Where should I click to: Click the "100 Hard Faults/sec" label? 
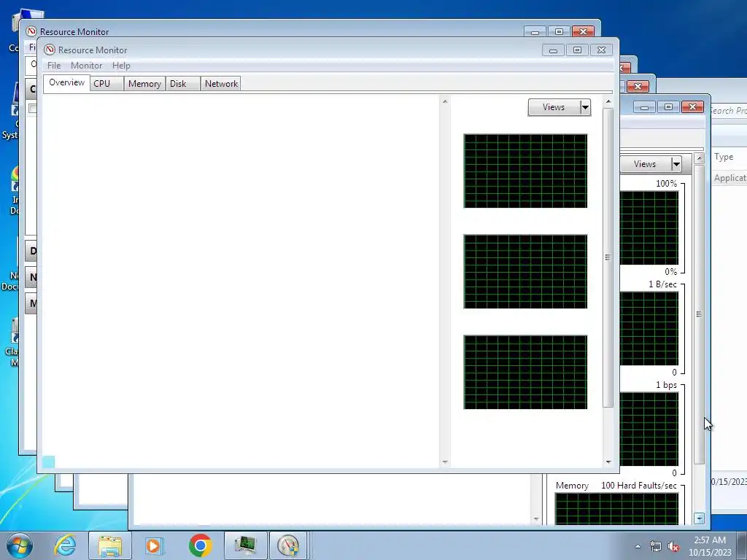[639, 486]
